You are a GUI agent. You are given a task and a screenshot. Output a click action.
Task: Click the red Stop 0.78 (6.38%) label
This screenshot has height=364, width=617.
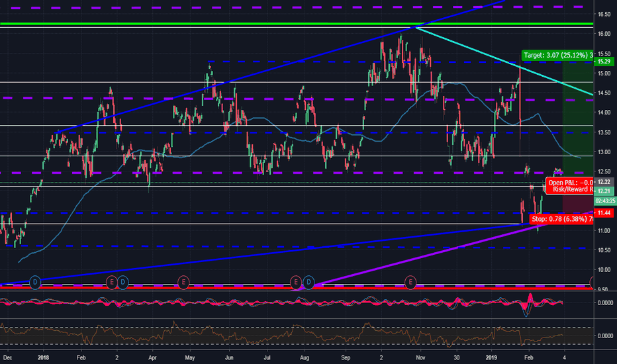tap(561, 219)
